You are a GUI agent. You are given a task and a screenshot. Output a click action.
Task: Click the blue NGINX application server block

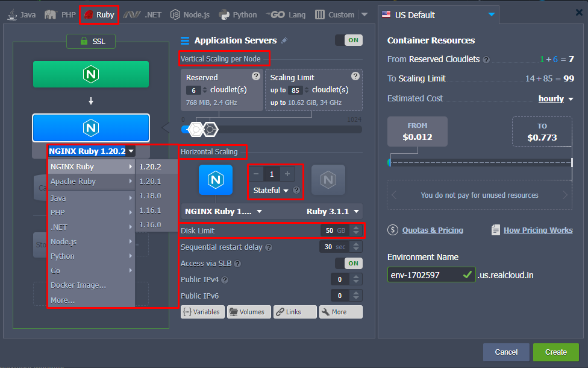[x=90, y=128]
